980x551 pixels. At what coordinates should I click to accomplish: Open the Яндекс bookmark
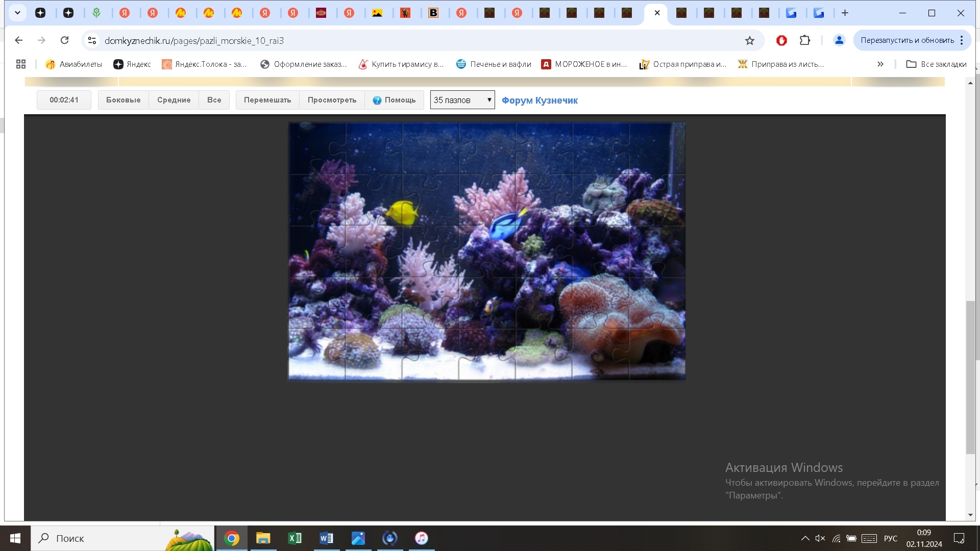coord(132,64)
